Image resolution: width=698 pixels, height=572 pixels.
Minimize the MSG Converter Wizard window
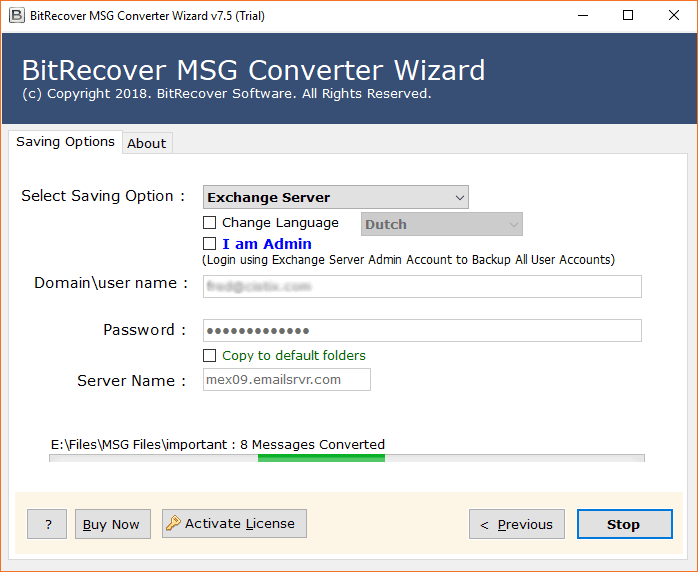click(x=583, y=16)
